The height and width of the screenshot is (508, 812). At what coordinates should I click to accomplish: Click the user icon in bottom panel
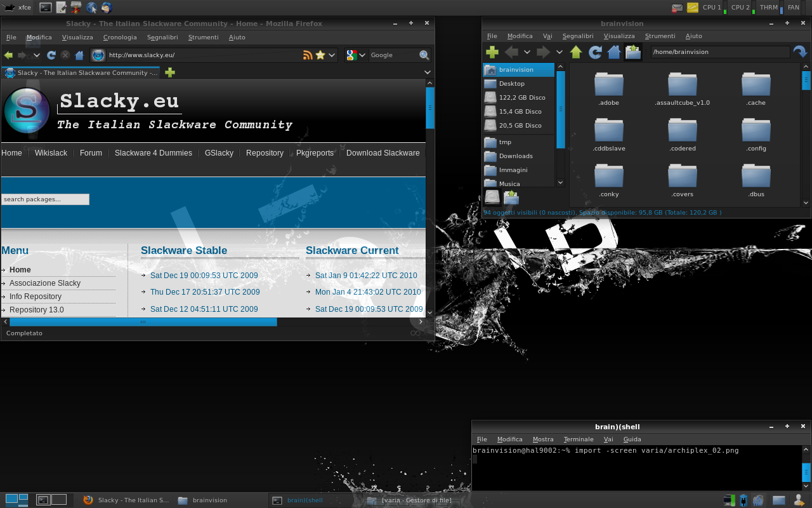[x=799, y=500]
